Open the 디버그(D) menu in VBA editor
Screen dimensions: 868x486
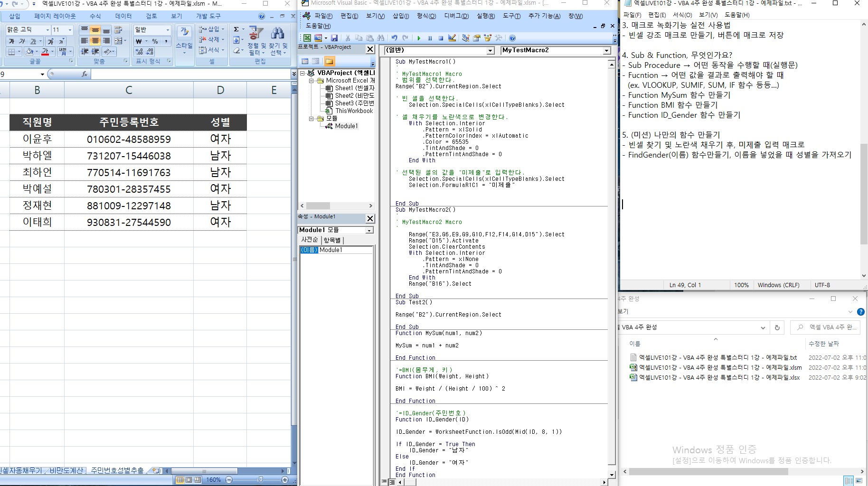point(456,16)
